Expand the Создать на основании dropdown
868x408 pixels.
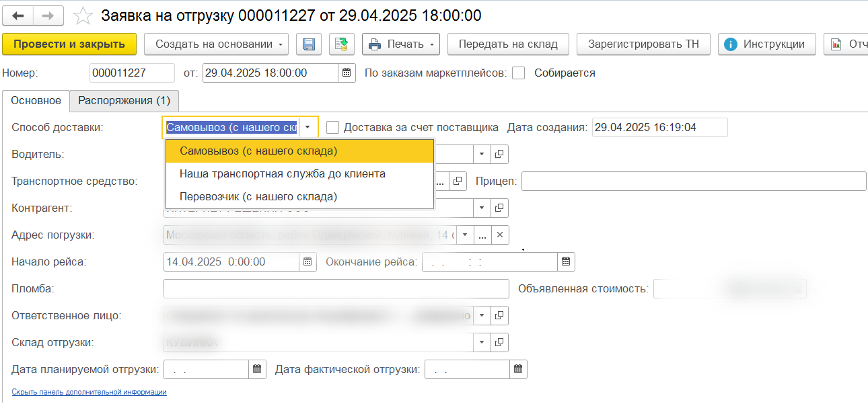click(x=216, y=44)
